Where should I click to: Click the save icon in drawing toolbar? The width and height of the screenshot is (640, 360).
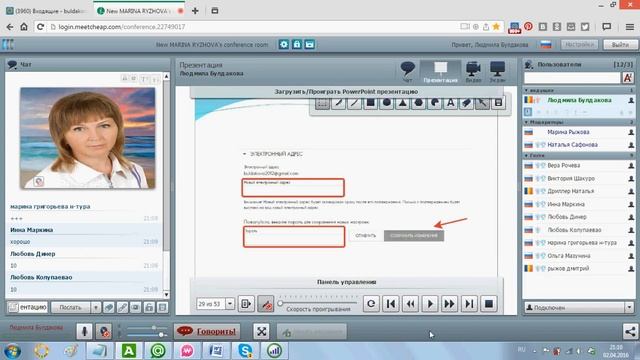click(x=498, y=103)
